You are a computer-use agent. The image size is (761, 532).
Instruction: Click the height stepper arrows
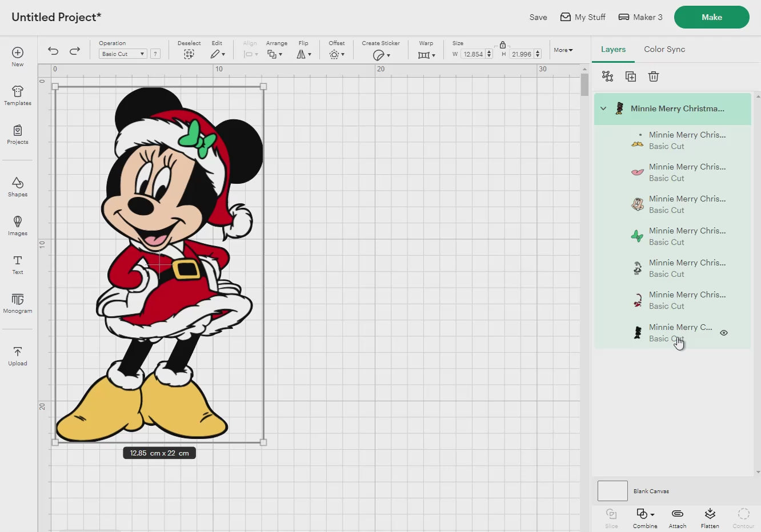pos(538,54)
